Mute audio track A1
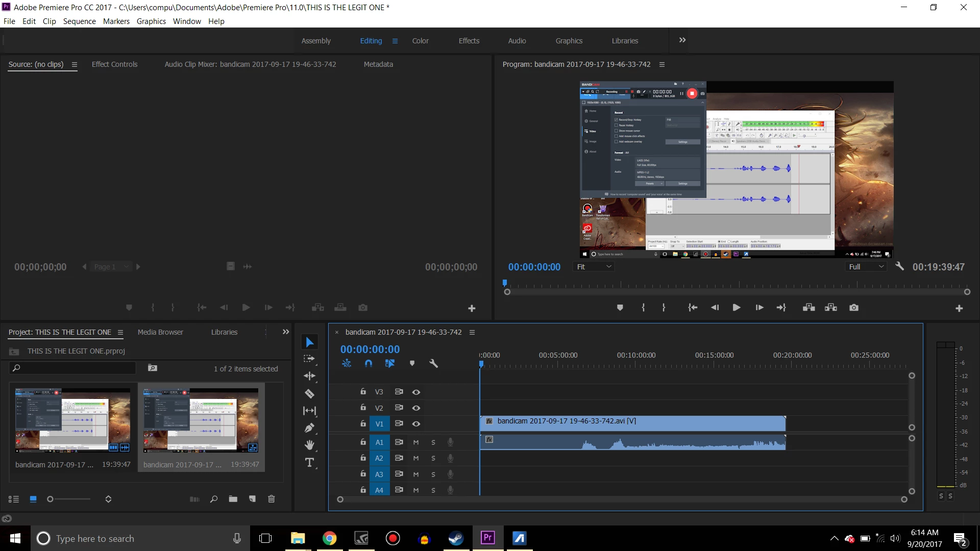Viewport: 980px width, 551px height. point(416,442)
